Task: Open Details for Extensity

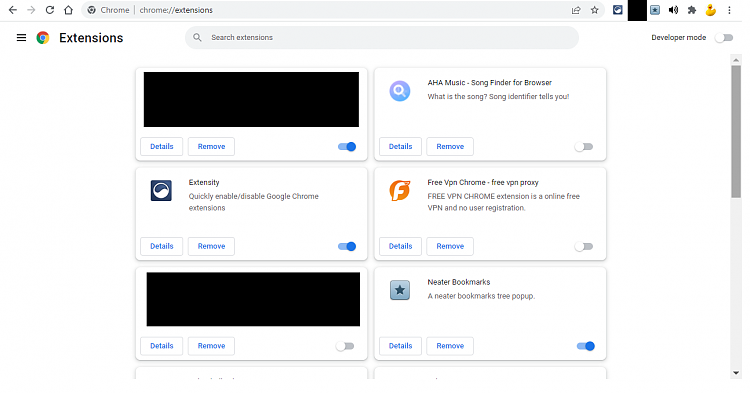Action: (162, 246)
